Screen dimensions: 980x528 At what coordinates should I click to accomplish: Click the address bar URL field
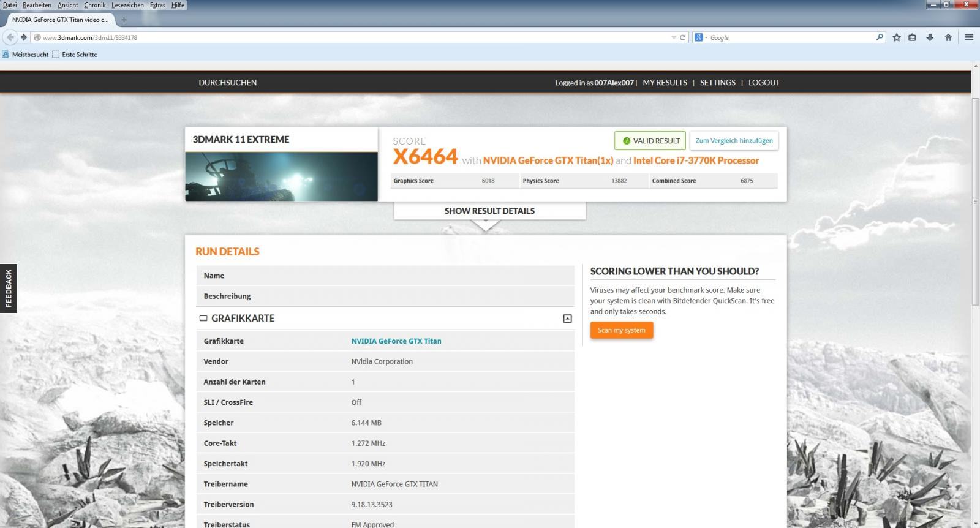(355, 37)
